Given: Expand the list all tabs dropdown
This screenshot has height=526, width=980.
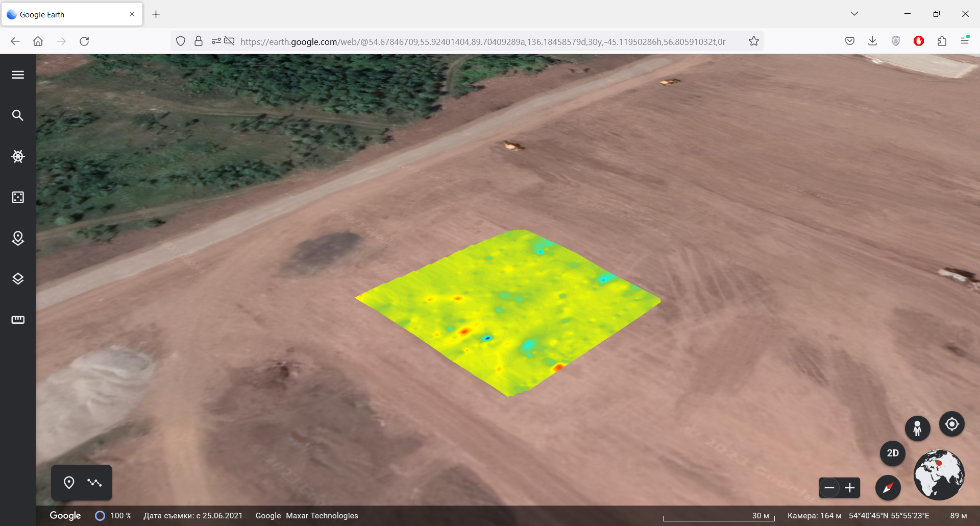Looking at the screenshot, I should tap(854, 14).
